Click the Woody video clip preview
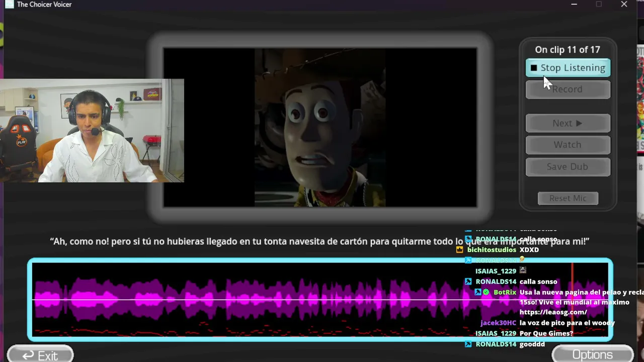 point(320,127)
